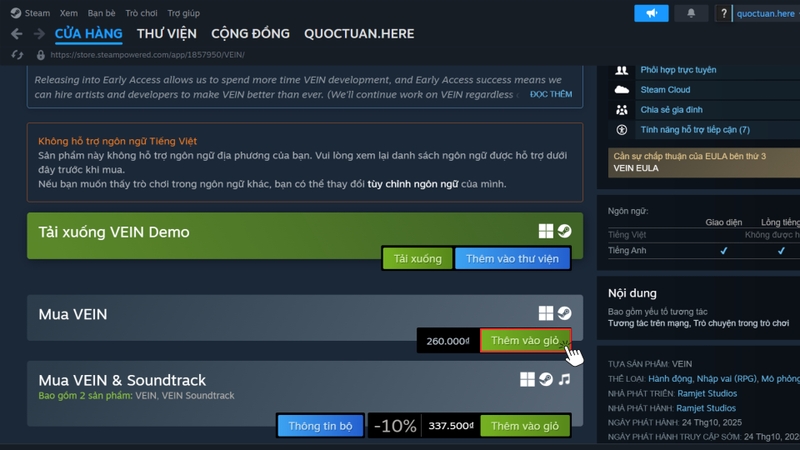This screenshot has height=450, width=800.
Task: Open the announcements megaphone button
Action: [651, 13]
